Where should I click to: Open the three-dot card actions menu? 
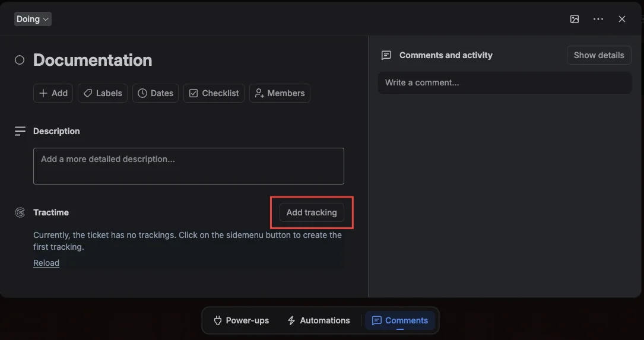(598, 19)
